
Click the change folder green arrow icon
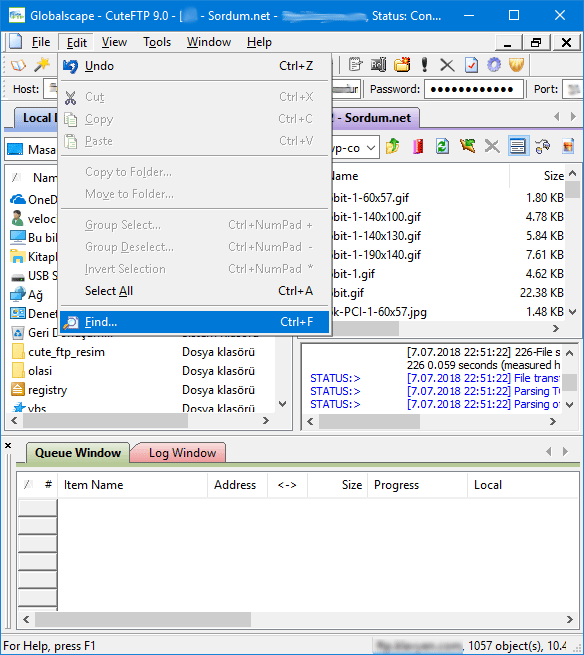[x=467, y=146]
